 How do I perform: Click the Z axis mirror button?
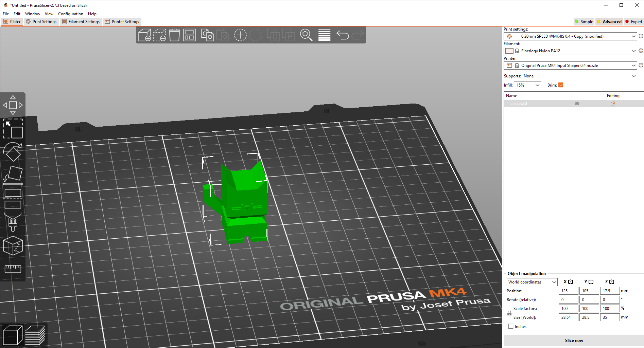pos(612,282)
